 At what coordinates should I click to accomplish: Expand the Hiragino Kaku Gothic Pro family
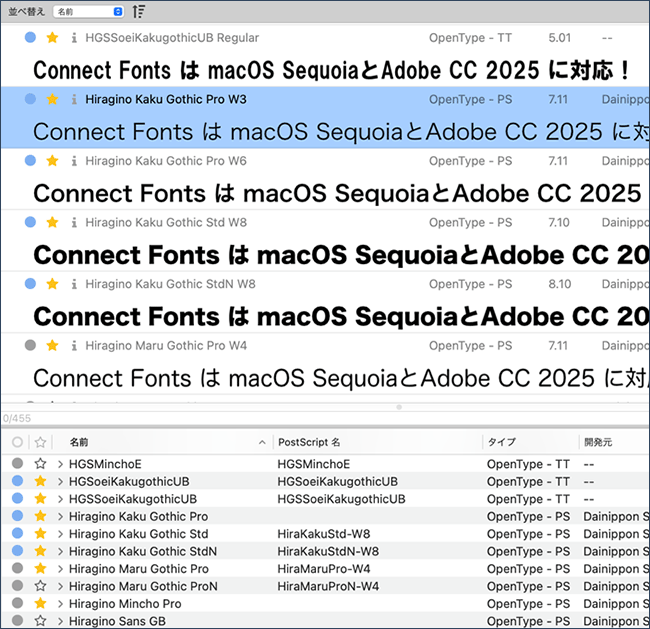[x=60, y=516]
